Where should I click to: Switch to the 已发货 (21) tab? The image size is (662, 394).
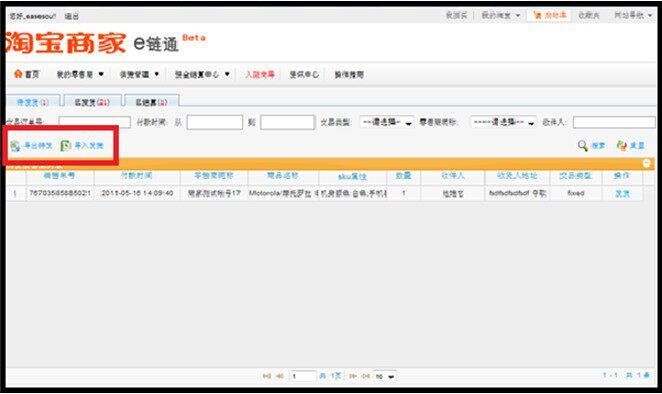[x=92, y=102]
